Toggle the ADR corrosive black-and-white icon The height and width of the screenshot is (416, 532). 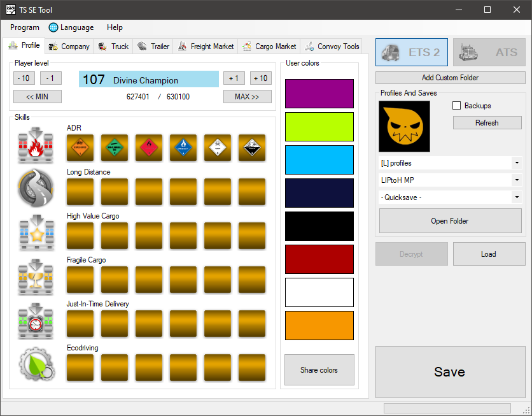(x=252, y=148)
